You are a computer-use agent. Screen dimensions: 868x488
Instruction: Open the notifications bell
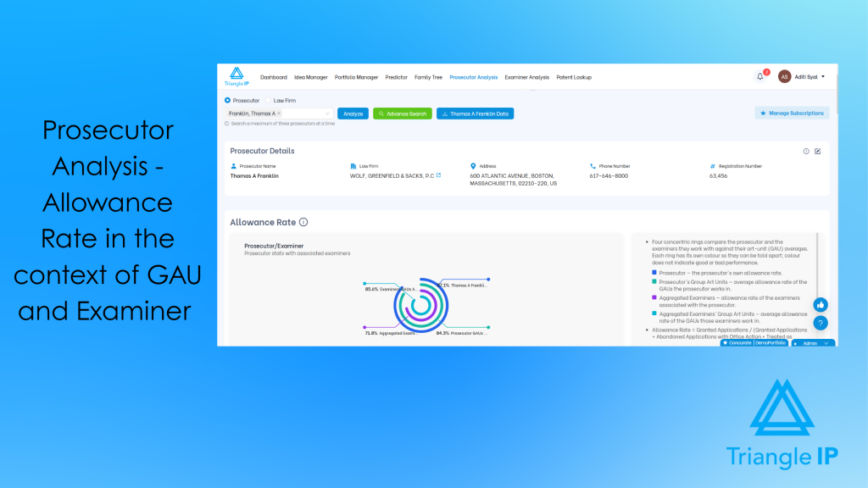coord(760,77)
